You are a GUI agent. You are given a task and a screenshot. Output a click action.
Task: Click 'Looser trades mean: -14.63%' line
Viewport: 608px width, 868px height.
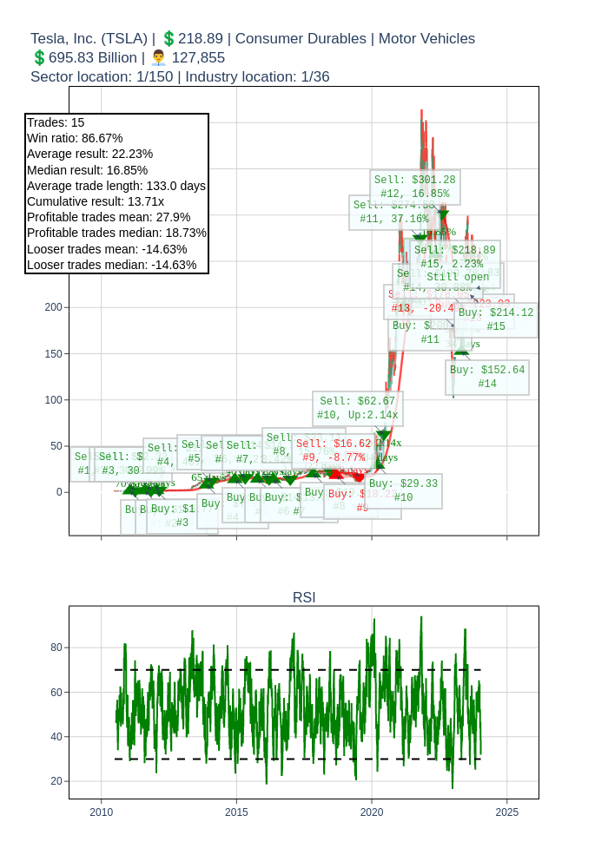click(107, 249)
